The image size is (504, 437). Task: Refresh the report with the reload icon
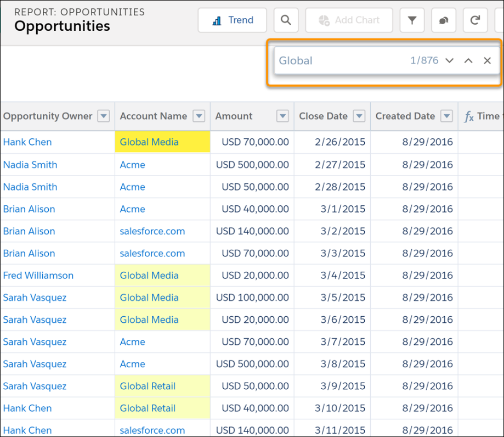pos(475,20)
